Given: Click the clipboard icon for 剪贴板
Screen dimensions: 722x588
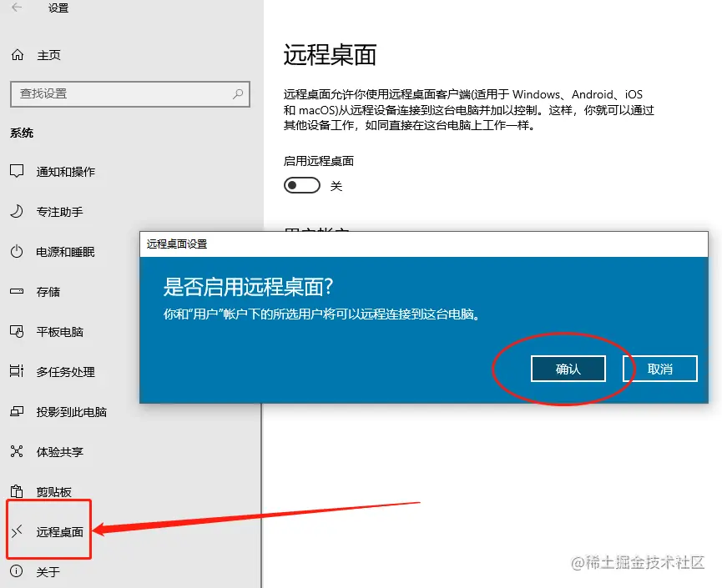Looking at the screenshot, I should (x=17, y=491).
